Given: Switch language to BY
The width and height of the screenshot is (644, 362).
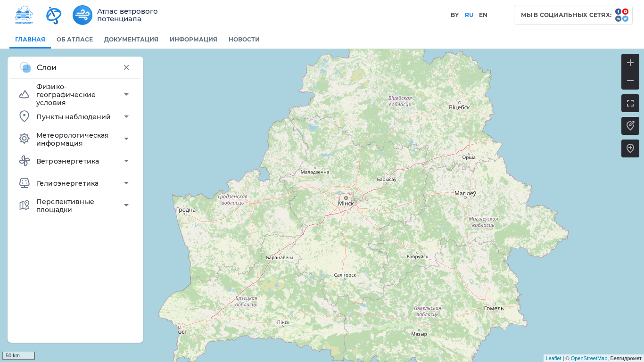Looking at the screenshot, I should pyautogui.click(x=454, y=15).
